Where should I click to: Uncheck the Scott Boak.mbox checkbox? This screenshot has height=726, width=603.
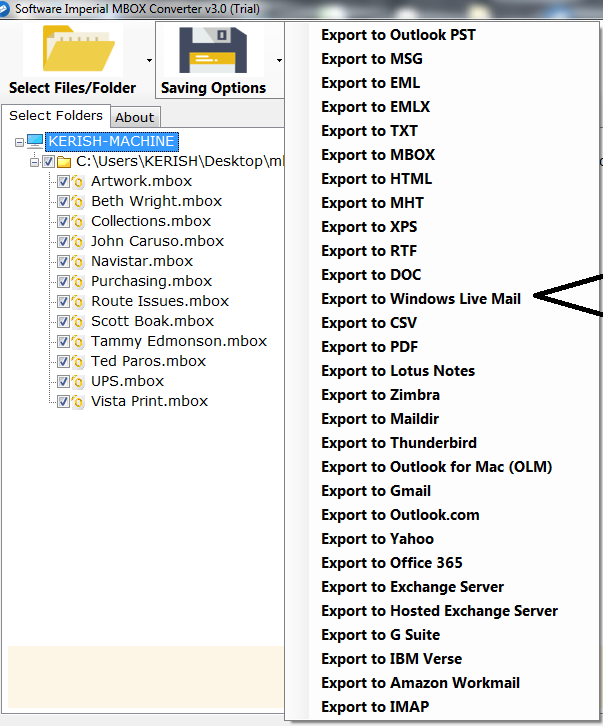(x=63, y=321)
